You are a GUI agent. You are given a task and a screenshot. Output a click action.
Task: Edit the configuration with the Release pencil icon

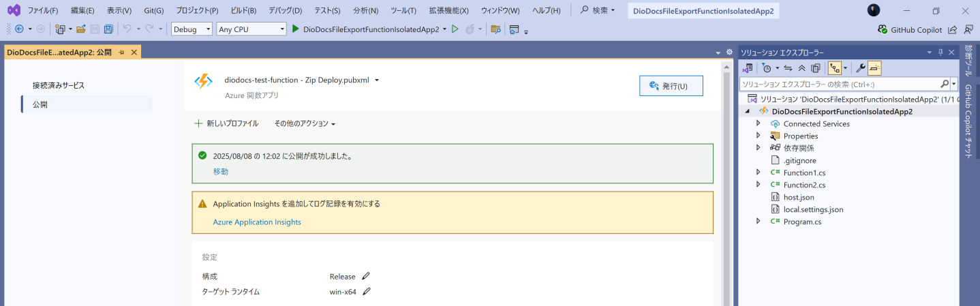[x=366, y=276]
